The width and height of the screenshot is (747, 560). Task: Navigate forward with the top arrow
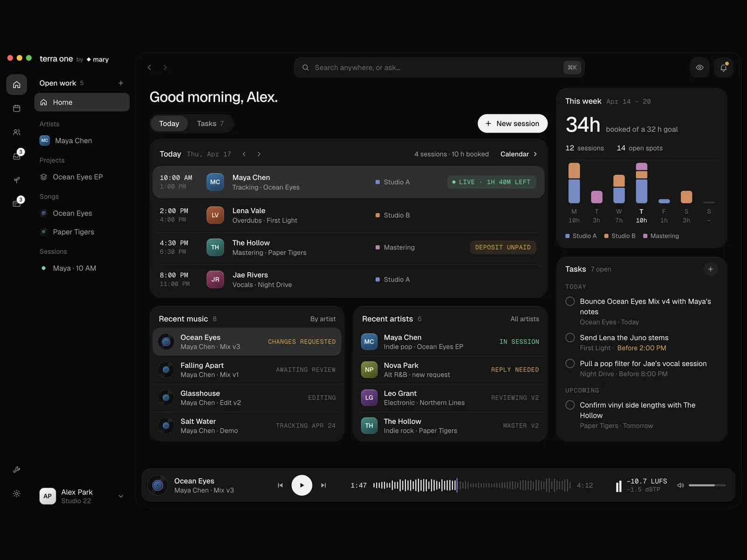[165, 68]
